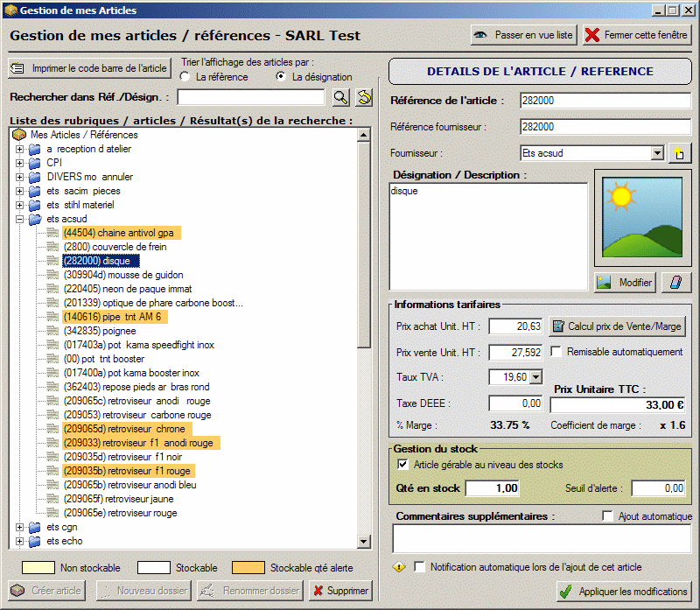Click the Non stockable color legend swatch

point(38,568)
